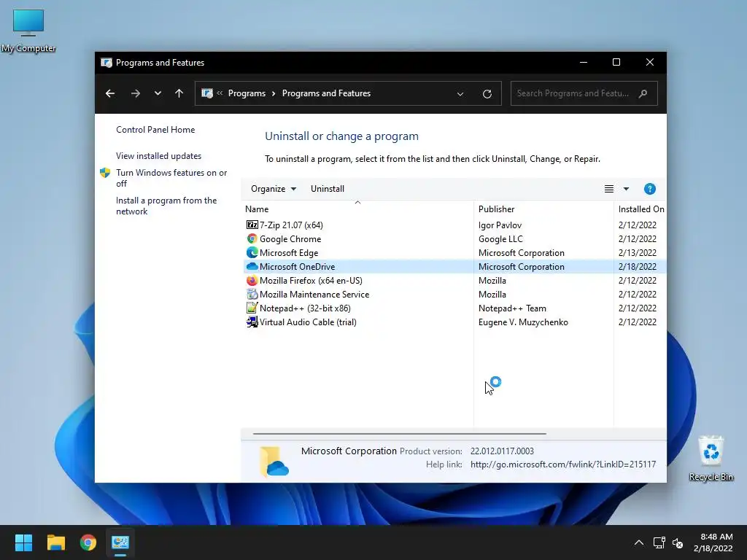Click the search magnifier icon
747x560 pixels.
pos(643,93)
